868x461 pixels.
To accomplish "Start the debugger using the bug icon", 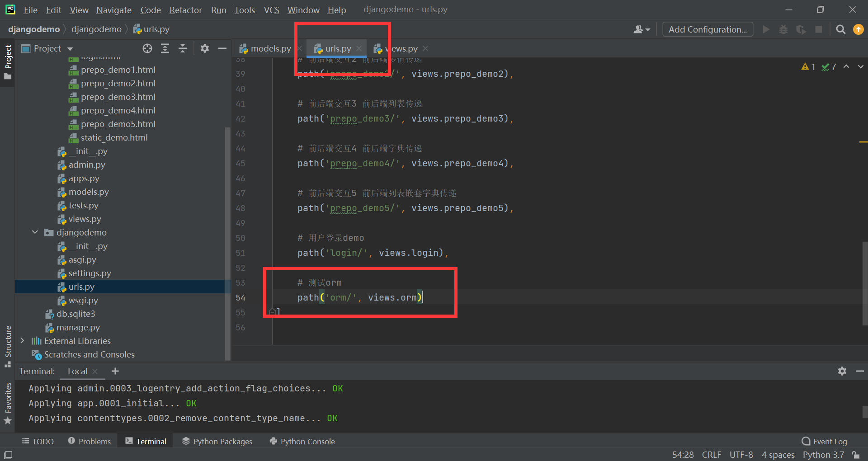I will pyautogui.click(x=783, y=29).
